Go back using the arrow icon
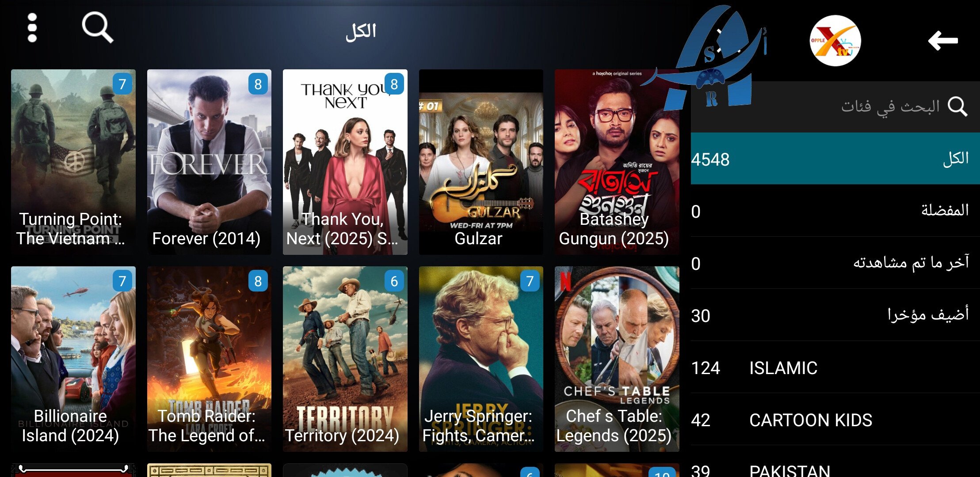 coord(943,41)
